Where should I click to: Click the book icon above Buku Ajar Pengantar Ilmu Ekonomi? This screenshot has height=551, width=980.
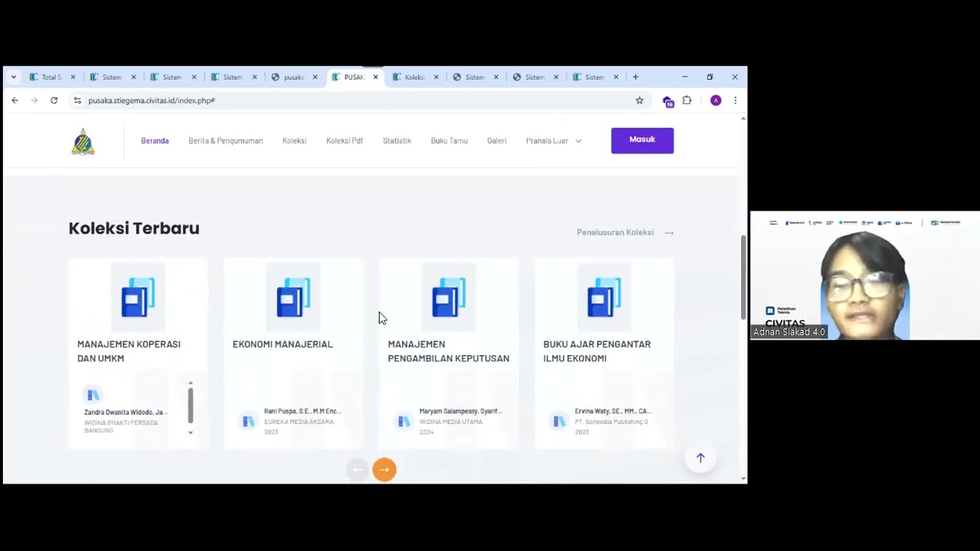click(x=604, y=297)
